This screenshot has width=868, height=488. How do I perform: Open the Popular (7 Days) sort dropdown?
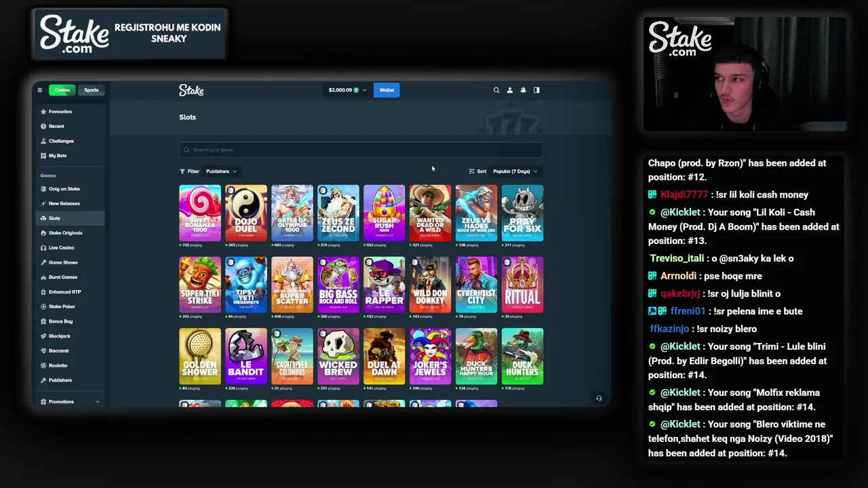[515, 171]
